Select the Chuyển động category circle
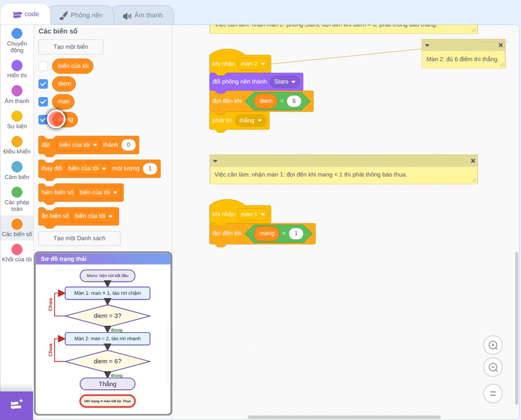Image resolution: width=521 pixels, height=420 pixels. [17, 33]
